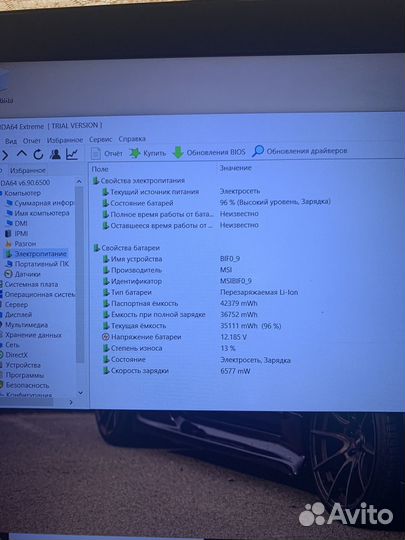
Task: Open the Сервис menu
Action: click(x=101, y=139)
